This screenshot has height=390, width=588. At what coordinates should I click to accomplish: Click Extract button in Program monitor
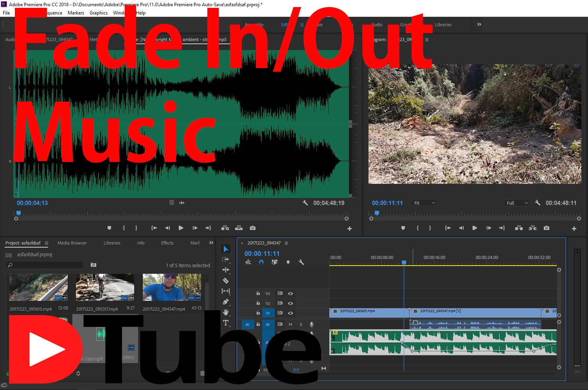pyautogui.click(x=532, y=228)
